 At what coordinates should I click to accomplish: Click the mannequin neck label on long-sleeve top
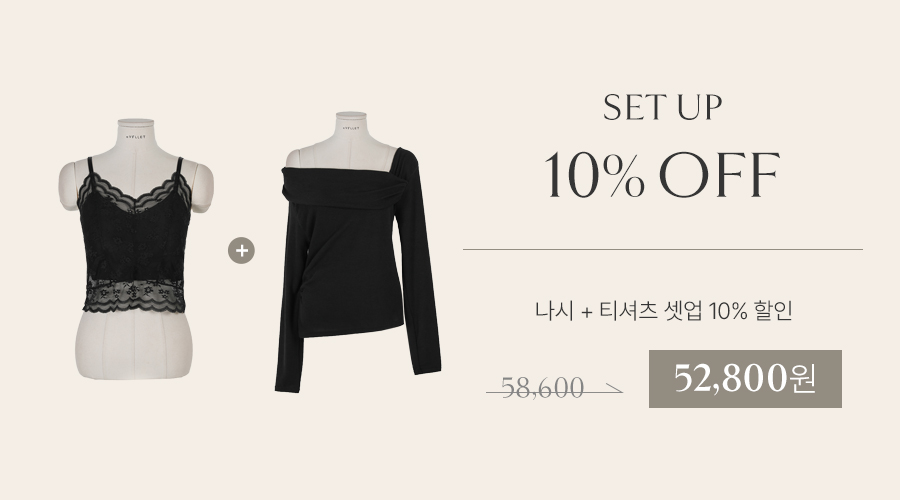click(x=351, y=127)
